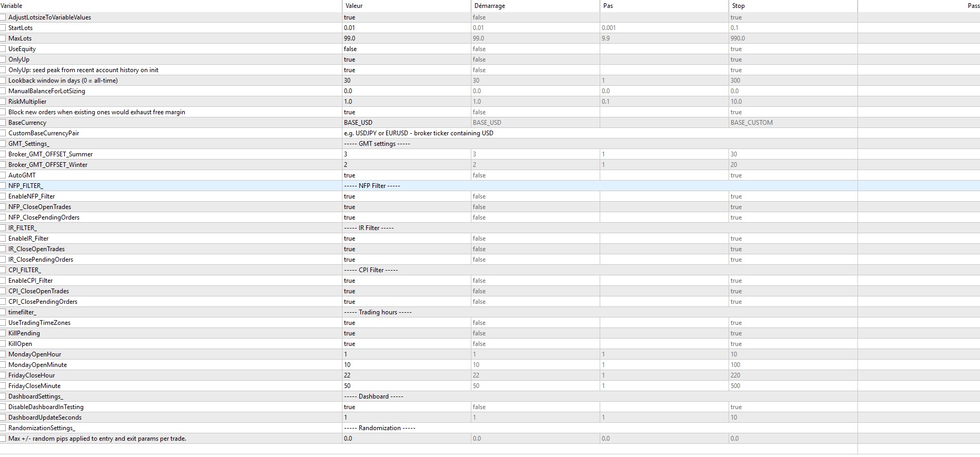Select the timeflter_ Trading hours row
This screenshot has height=457, width=980.
(490, 312)
